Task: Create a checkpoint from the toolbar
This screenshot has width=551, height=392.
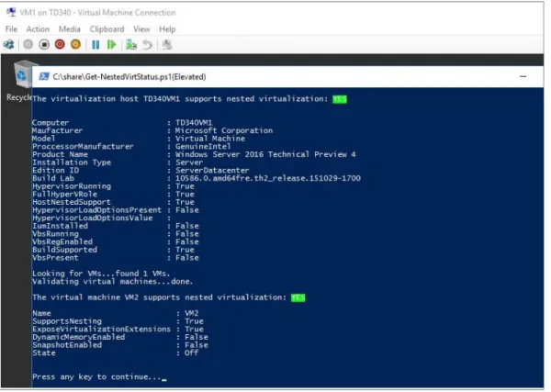Action: 131,45
